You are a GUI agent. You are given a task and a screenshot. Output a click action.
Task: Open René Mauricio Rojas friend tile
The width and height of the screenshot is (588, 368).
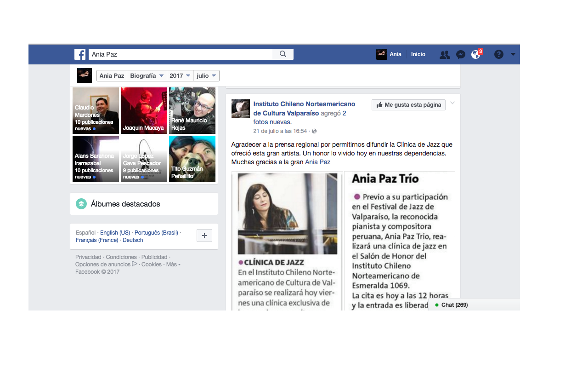point(192,110)
